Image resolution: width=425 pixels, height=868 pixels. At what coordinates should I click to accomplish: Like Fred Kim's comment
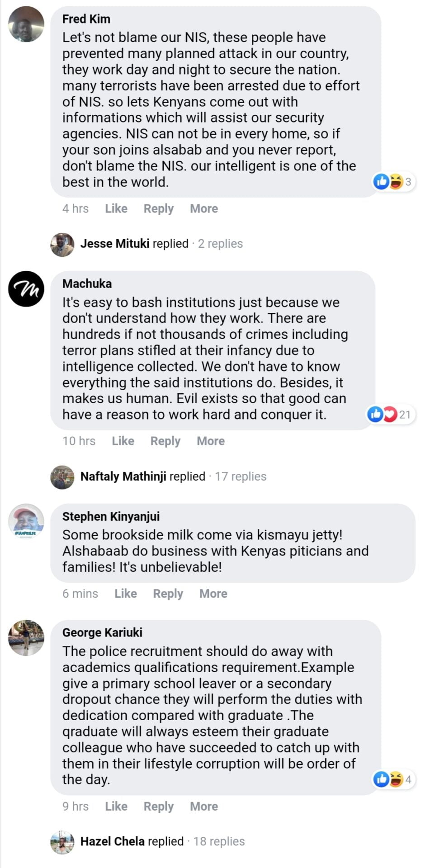pos(116,208)
